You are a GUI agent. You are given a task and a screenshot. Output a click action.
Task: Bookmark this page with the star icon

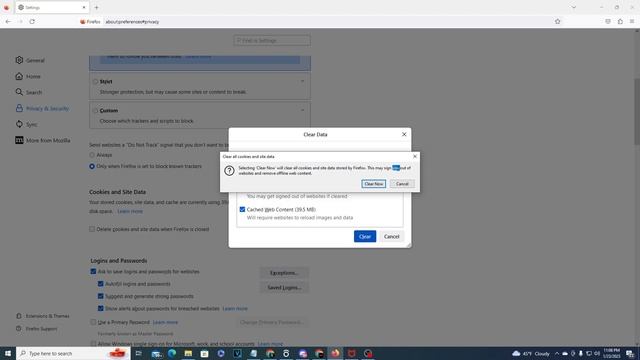coord(558,22)
